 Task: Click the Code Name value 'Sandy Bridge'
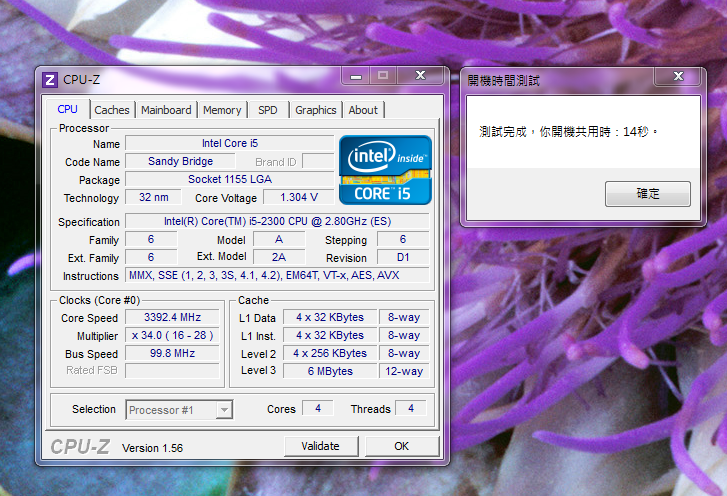click(x=180, y=161)
